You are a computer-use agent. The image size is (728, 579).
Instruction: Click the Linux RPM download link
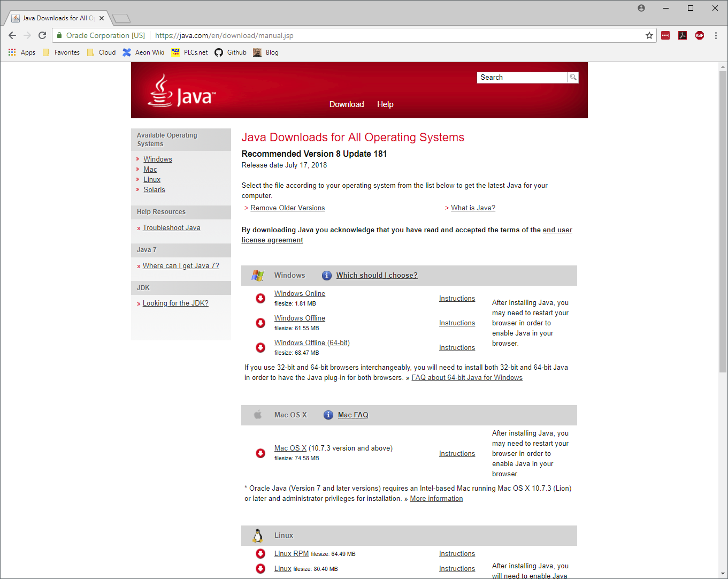pos(292,554)
